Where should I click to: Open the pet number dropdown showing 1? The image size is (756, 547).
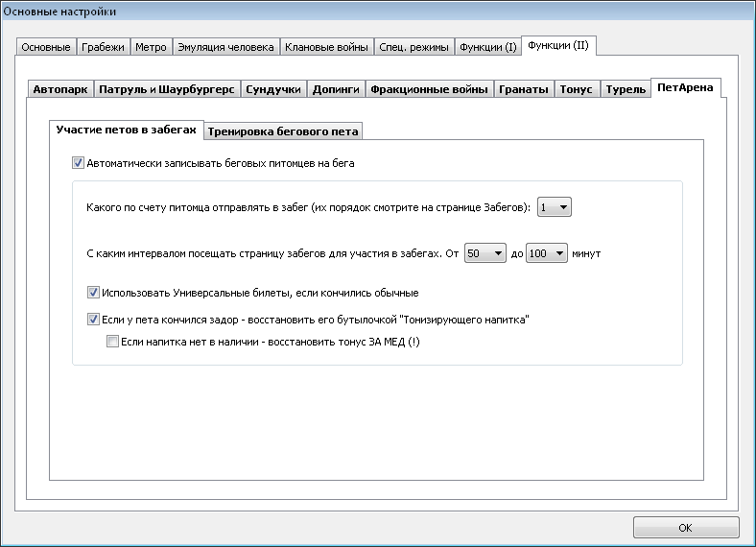coord(555,207)
